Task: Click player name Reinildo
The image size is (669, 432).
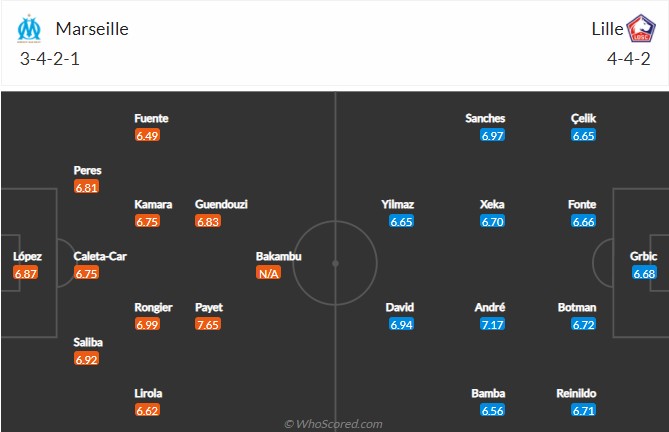Action: pyautogui.click(x=576, y=393)
